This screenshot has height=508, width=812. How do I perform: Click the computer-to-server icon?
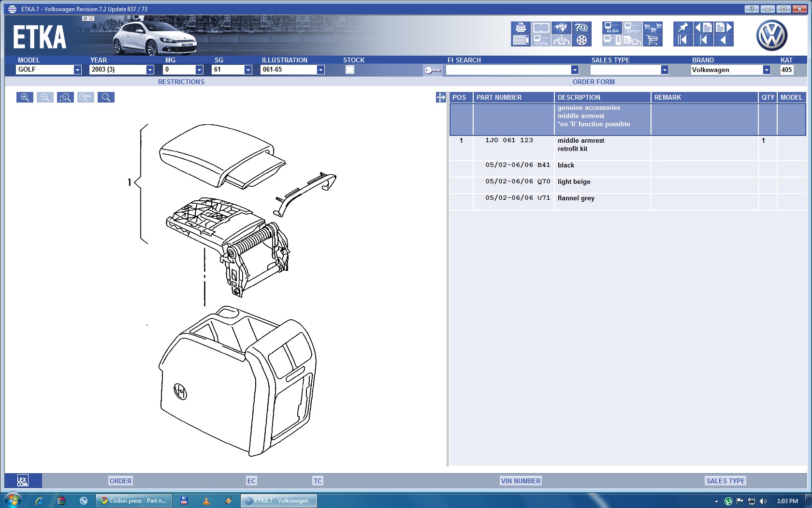pyautogui.click(x=612, y=40)
